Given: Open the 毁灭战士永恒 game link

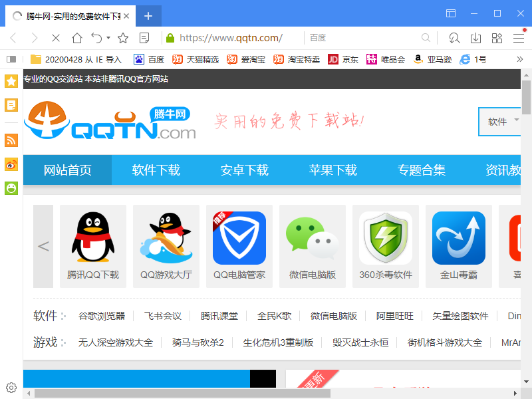Looking at the screenshot, I should click(360, 342).
